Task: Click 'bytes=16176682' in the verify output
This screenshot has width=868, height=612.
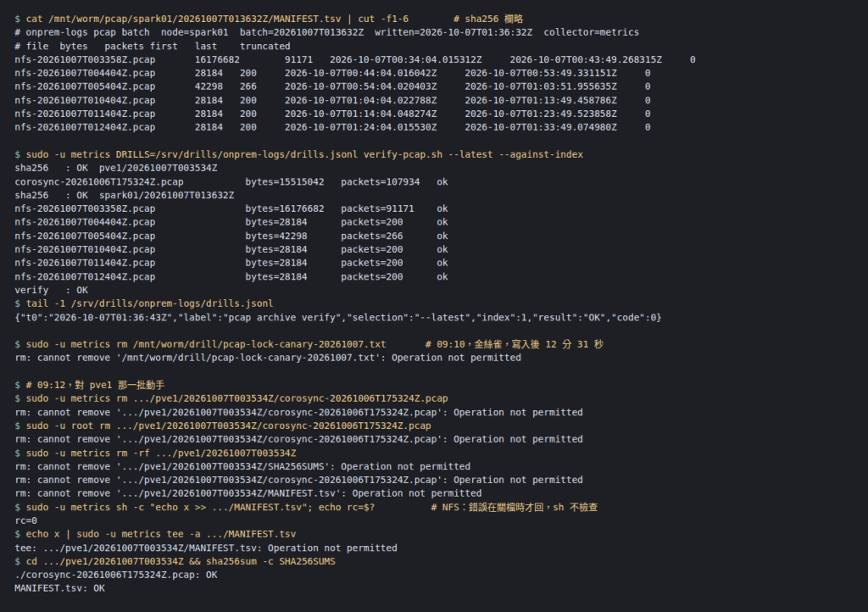Action: 285,209
